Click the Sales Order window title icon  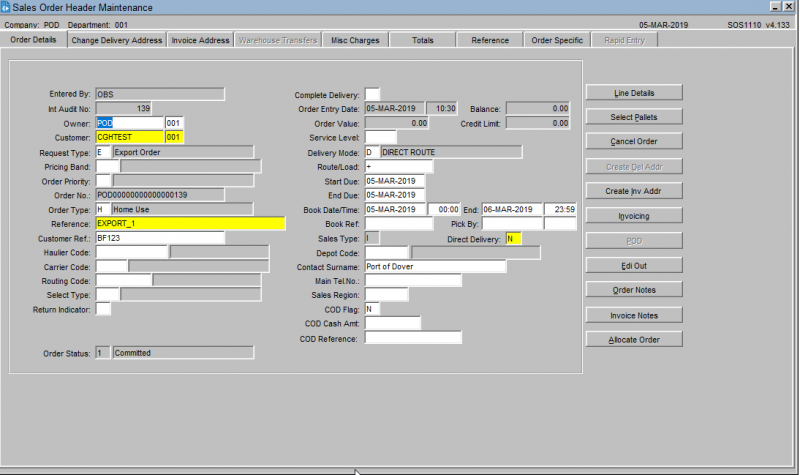(6, 7)
